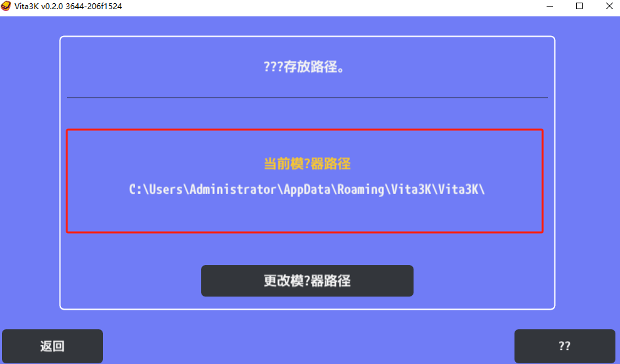Click the AppData segment of the path
This screenshot has height=364, width=620.
pos(307,190)
